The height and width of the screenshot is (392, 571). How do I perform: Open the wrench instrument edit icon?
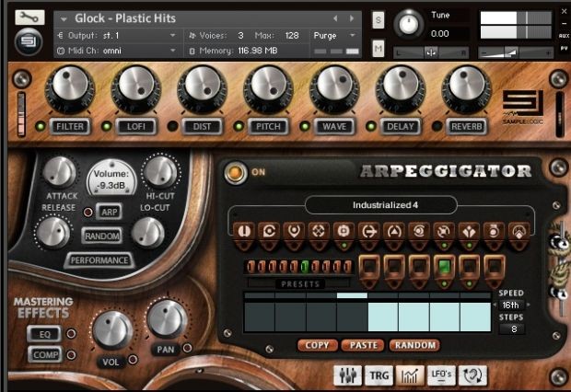click(x=29, y=17)
